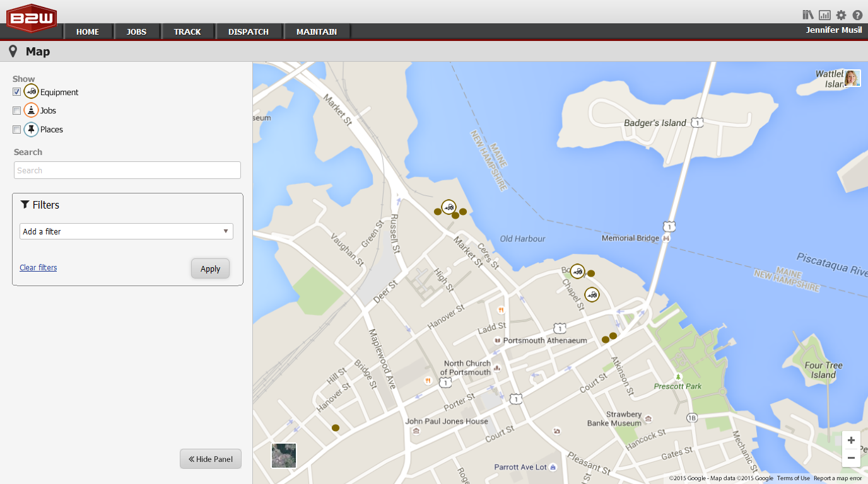The image size is (868, 484).
Task: Click the Jobs cone legend icon
Action: click(x=31, y=110)
